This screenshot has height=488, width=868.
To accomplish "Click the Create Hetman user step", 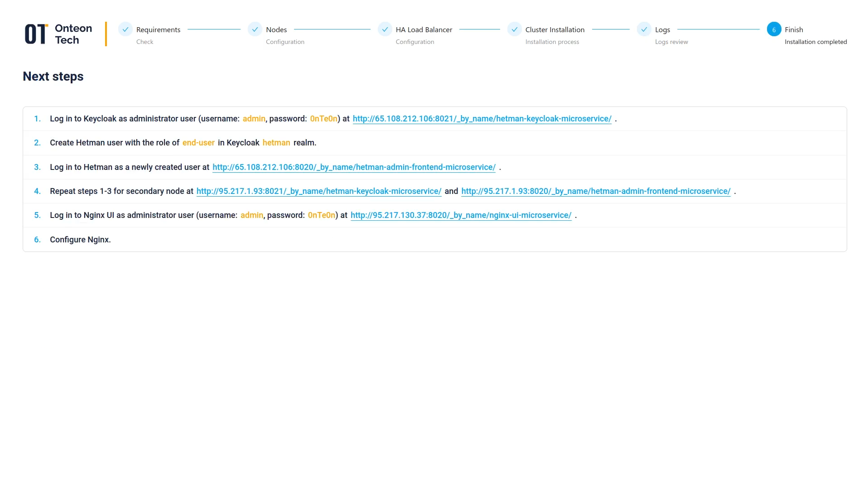I will coord(183,143).
